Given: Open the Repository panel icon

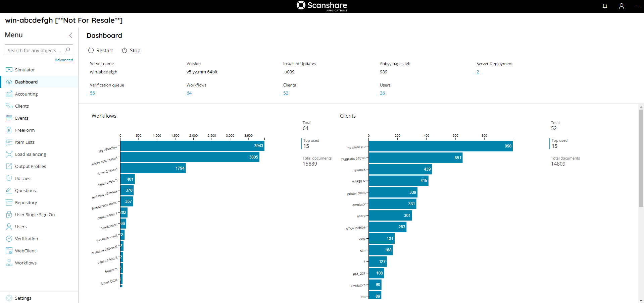Looking at the screenshot, I should point(9,202).
